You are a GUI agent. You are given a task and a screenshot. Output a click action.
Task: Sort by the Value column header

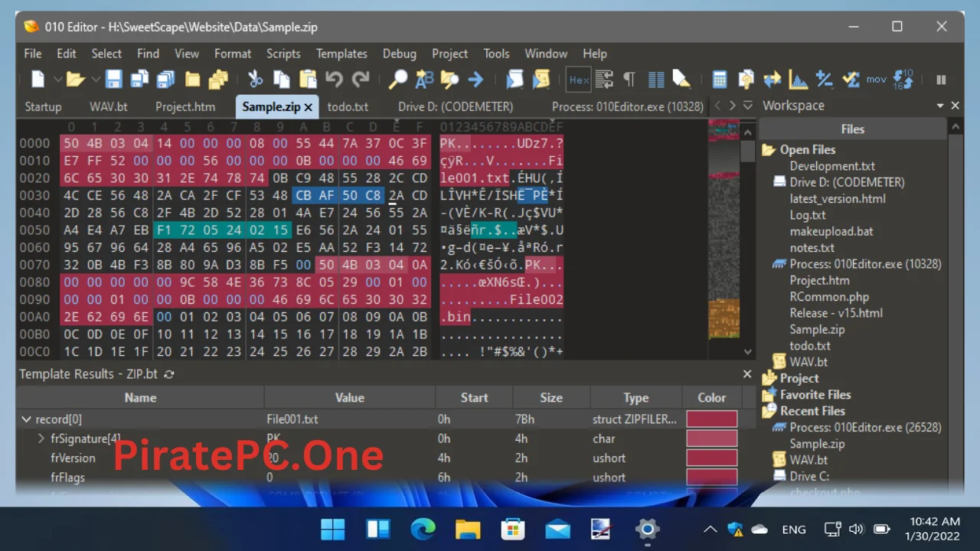tap(350, 397)
